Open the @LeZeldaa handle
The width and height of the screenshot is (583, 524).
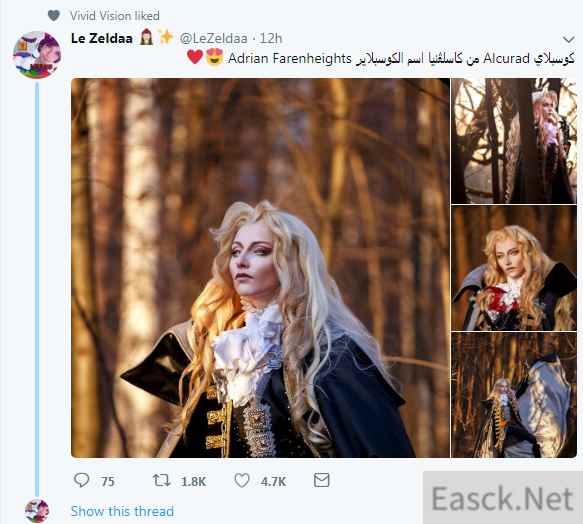pos(213,38)
